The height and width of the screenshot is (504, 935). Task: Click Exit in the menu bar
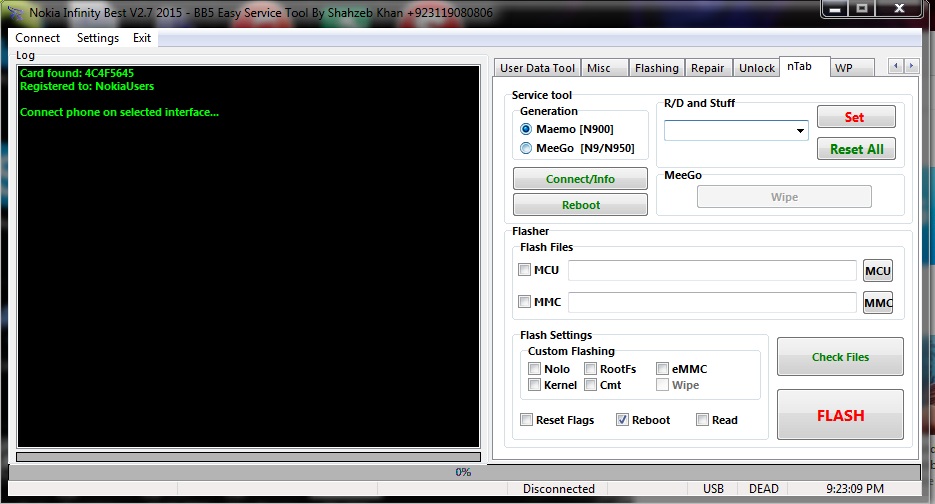click(142, 38)
